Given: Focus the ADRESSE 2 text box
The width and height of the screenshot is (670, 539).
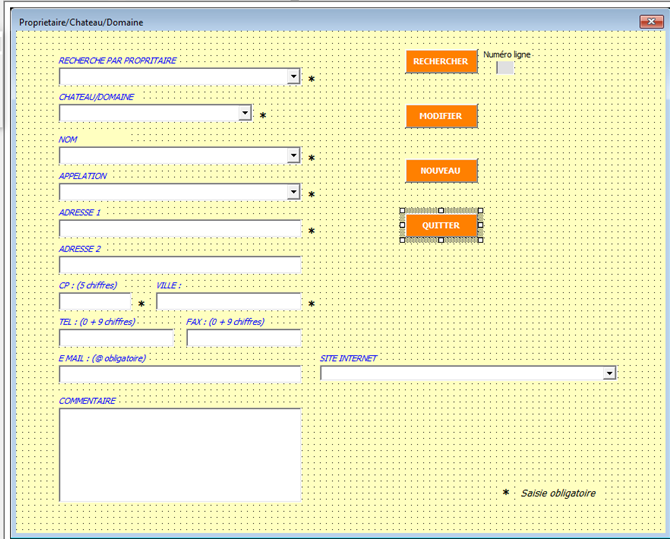Looking at the screenshot, I should tap(180, 265).
